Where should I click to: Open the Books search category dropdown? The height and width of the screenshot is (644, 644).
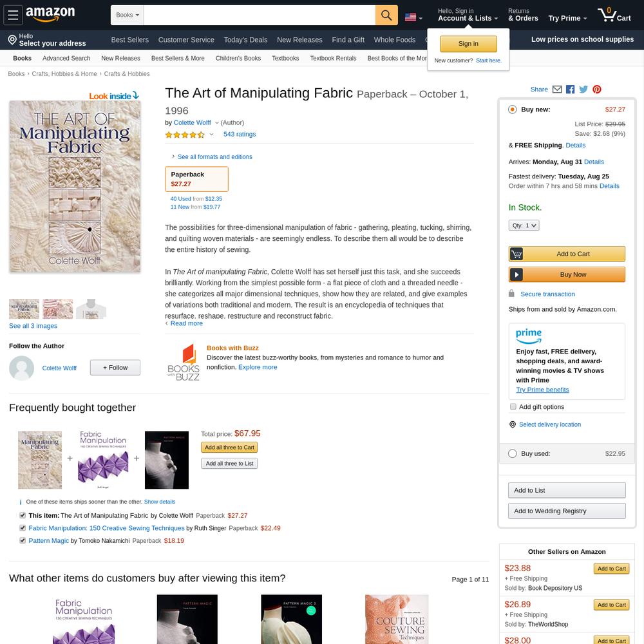[x=128, y=15]
